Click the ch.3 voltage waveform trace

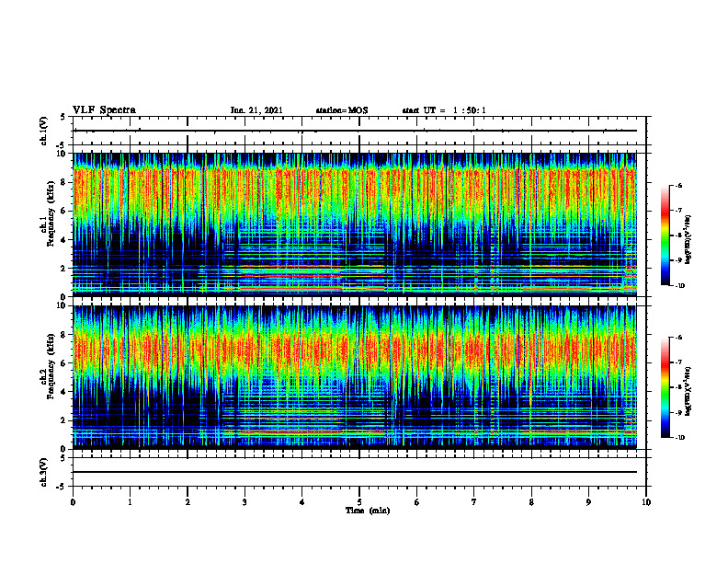tap(355, 472)
